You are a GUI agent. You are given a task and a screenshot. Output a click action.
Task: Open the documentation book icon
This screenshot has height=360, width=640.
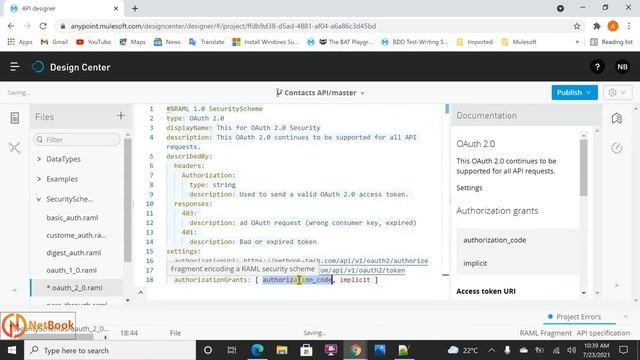pos(617,118)
